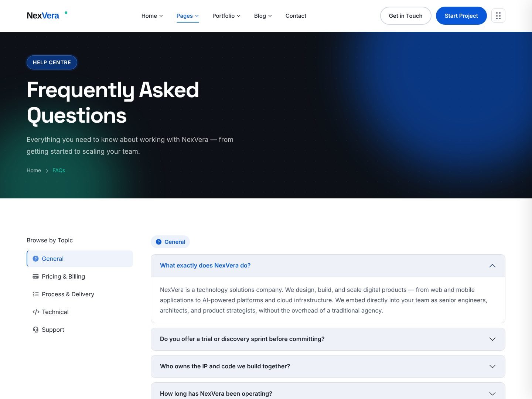Open the Home dropdown menu

tap(152, 16)
